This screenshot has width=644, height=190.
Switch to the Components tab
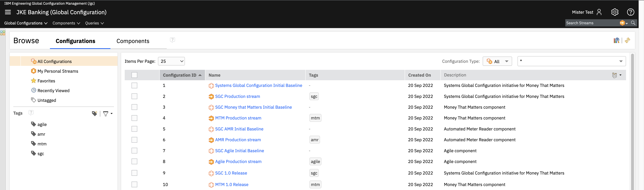coord(133,41)
